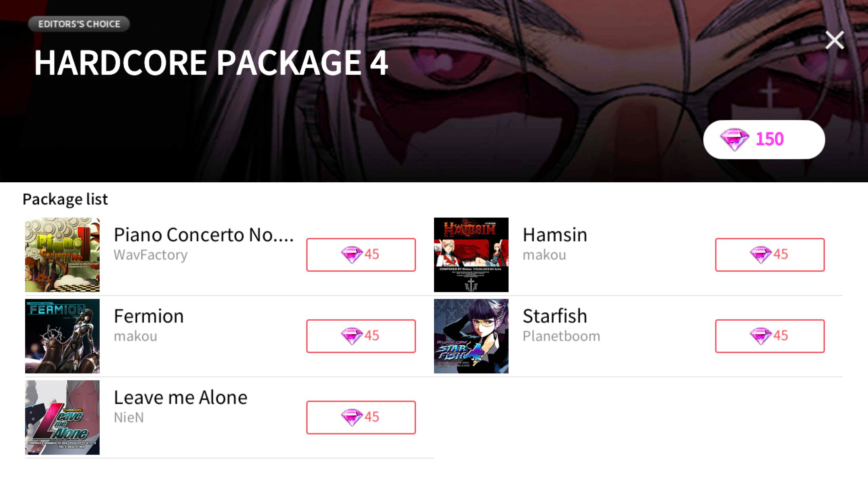
Task: Click the gem icon in Starfish's price button
Action: pyautogui.click(x=761, y=336)
